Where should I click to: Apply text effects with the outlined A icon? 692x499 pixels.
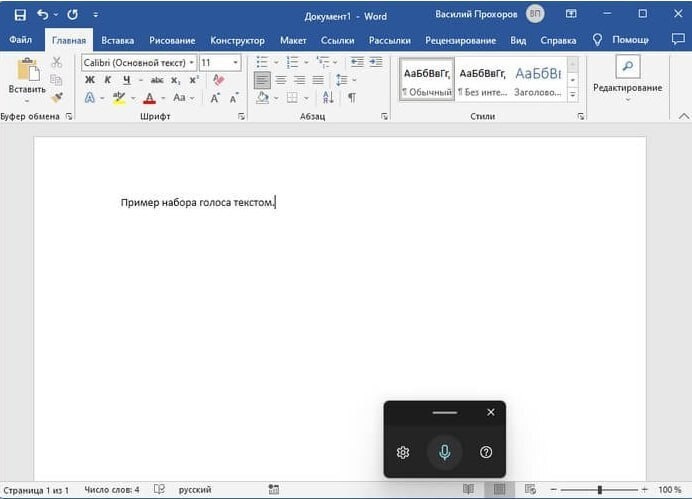(x=90, y=98)
